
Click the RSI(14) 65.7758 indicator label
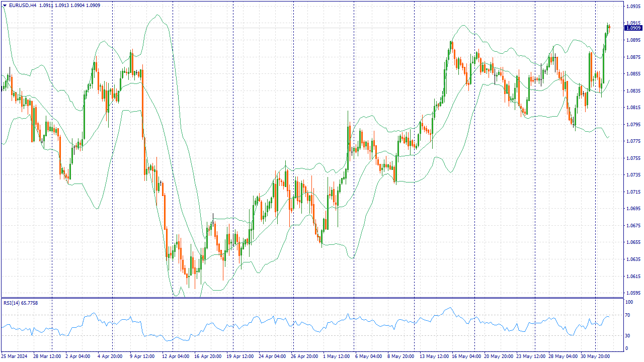(x=21, y=303)
